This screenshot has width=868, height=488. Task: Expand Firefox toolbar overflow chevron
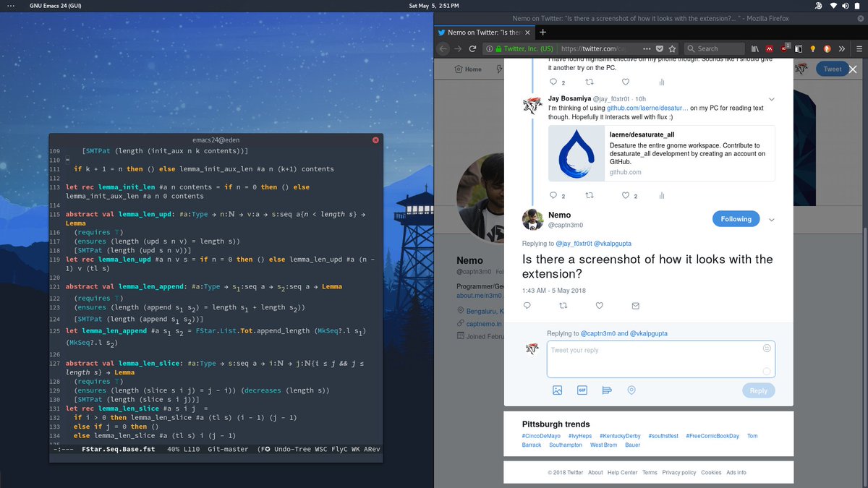[842, 48]
